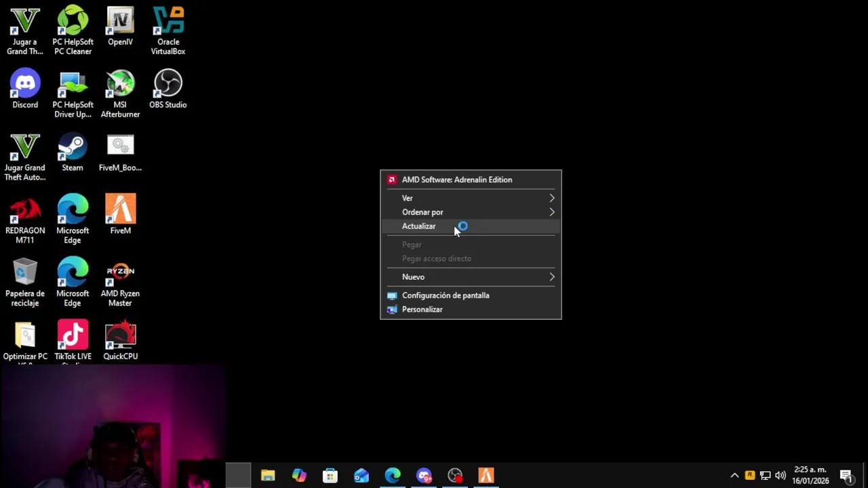The width and height of the screenshot is (868, 488).
Task: Open File Explorer from the taskbar
Action: pyautogui.click(x=268, y=475)
